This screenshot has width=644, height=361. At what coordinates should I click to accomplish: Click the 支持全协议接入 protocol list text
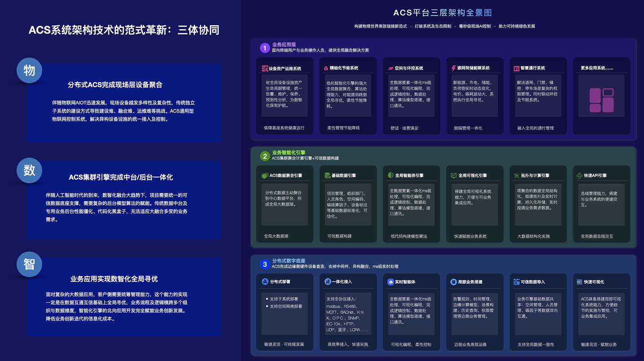[x=347, y=314]
